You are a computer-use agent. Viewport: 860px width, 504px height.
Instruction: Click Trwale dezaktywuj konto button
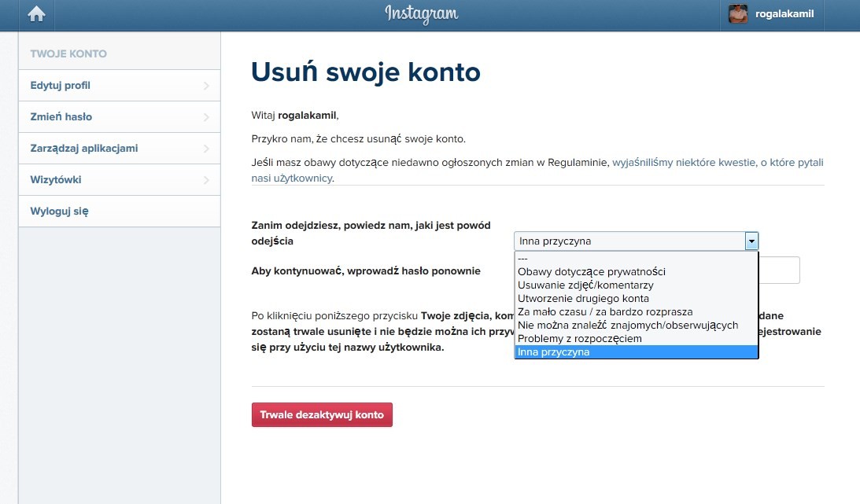pyautogui.click(x=322, y=414)
